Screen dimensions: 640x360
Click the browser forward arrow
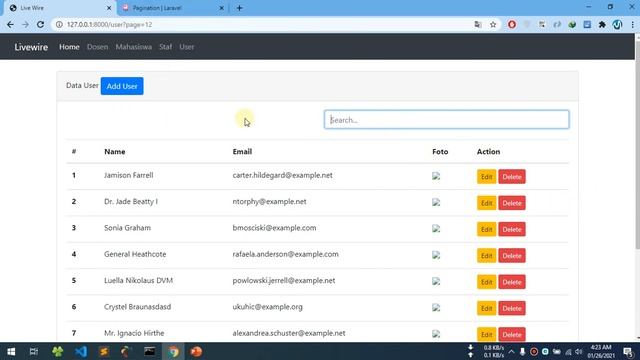(x=25, y=24)
